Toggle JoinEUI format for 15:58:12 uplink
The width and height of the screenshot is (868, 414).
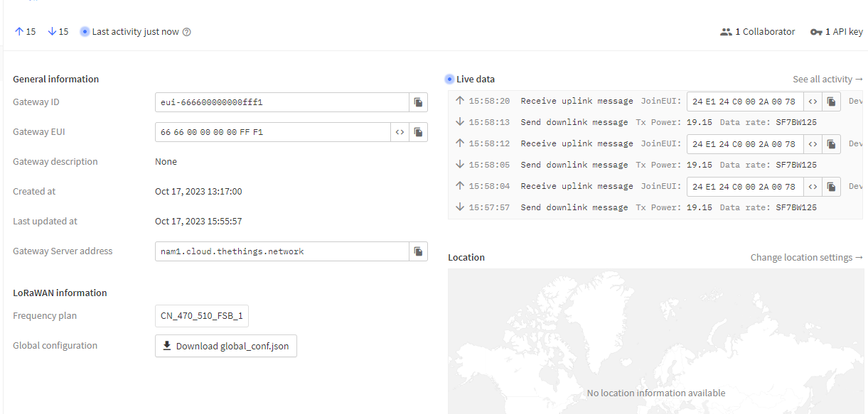(x=813, y=144)
